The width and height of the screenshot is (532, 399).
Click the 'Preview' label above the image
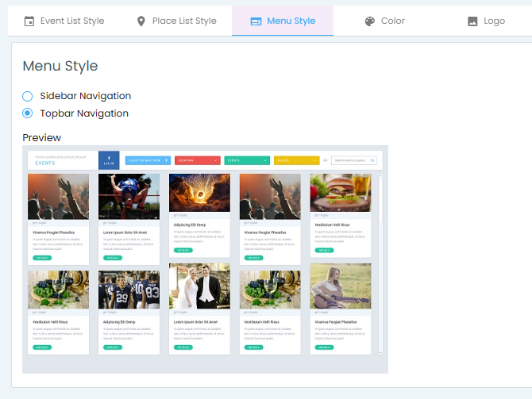point(42,138)
